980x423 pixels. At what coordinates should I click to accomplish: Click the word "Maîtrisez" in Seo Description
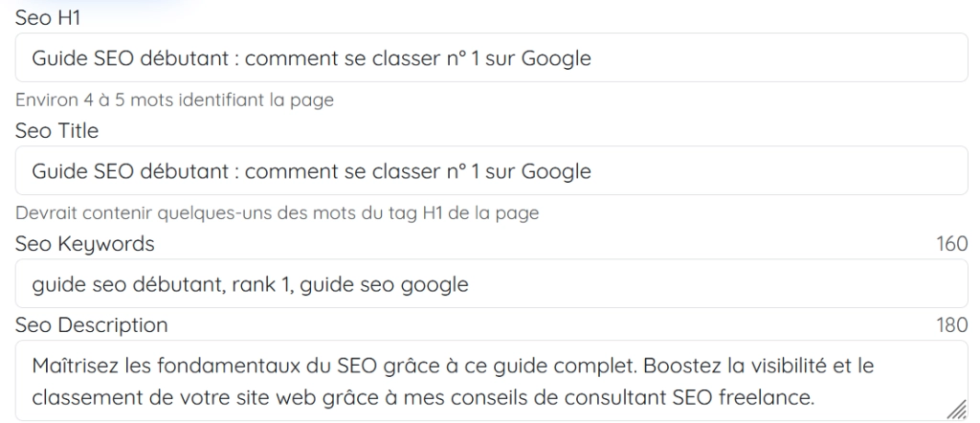coord(72,367)
